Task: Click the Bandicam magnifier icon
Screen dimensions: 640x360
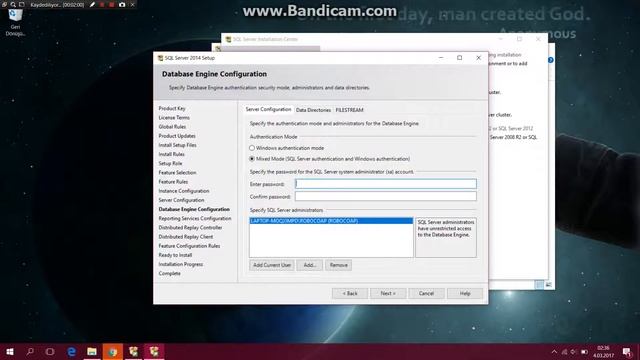Action: (x=13, y=4)
